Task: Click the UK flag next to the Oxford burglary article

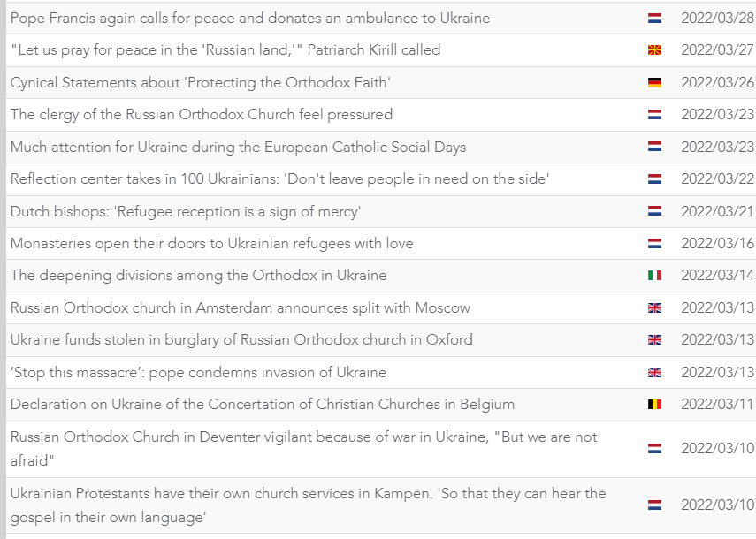Action: pos(654,339)
